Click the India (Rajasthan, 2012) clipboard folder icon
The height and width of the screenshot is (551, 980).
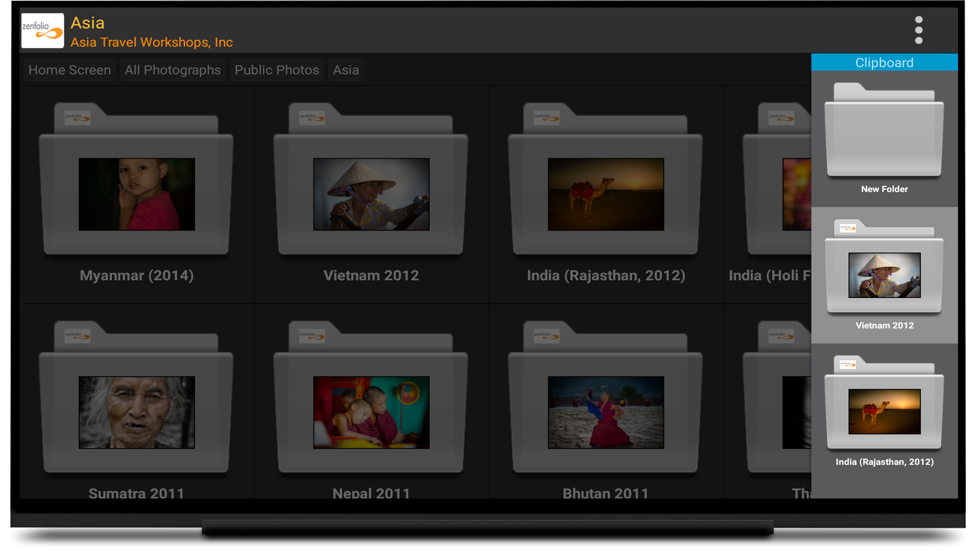(x=884, y=411)
